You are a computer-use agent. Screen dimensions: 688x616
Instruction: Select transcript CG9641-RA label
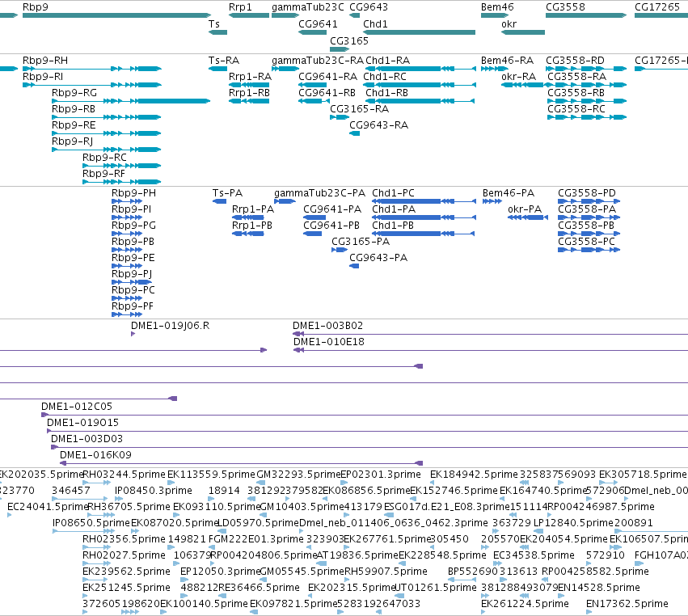pos(327,76)
